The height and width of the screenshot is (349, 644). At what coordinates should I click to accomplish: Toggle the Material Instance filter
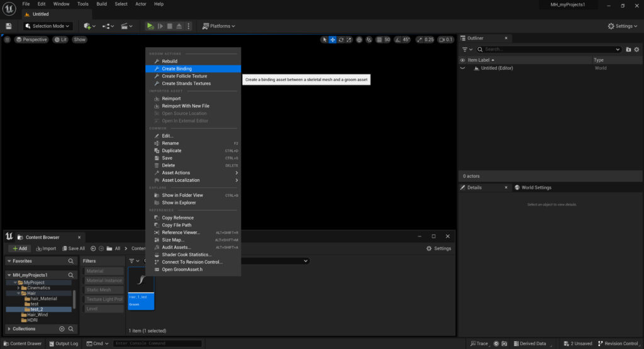pos(103,280)
